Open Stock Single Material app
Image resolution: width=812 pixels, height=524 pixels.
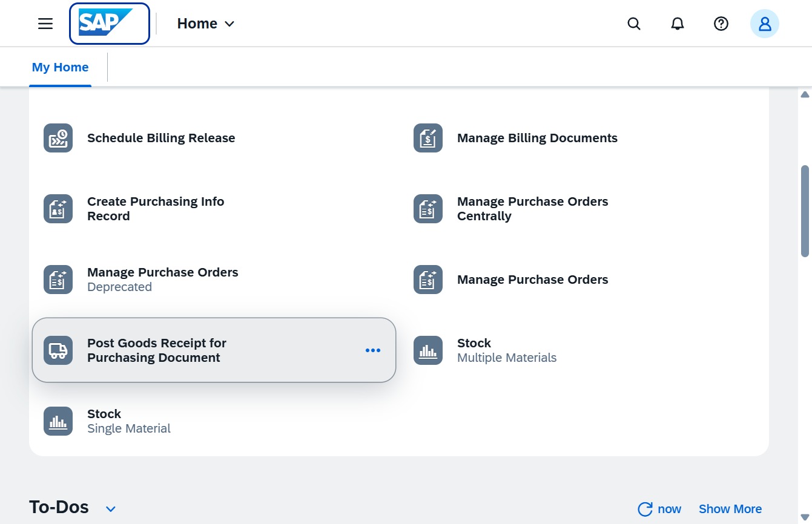point(129,421)
